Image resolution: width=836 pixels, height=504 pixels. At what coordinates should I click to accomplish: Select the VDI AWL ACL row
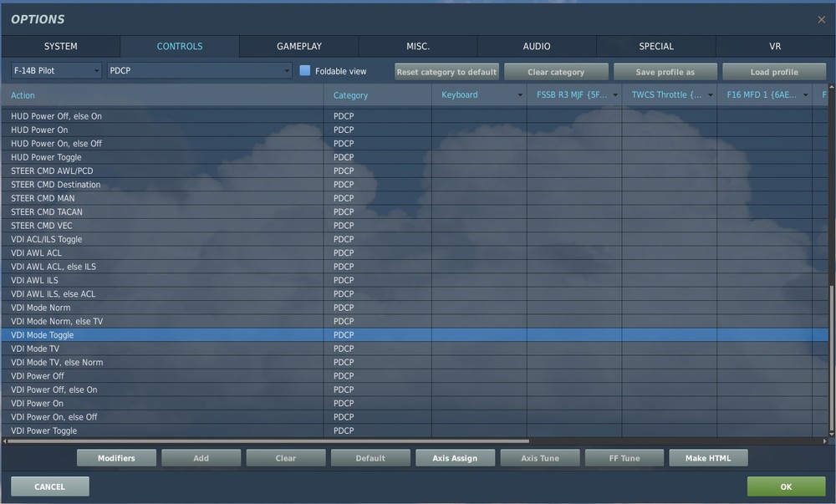(415, 253)
